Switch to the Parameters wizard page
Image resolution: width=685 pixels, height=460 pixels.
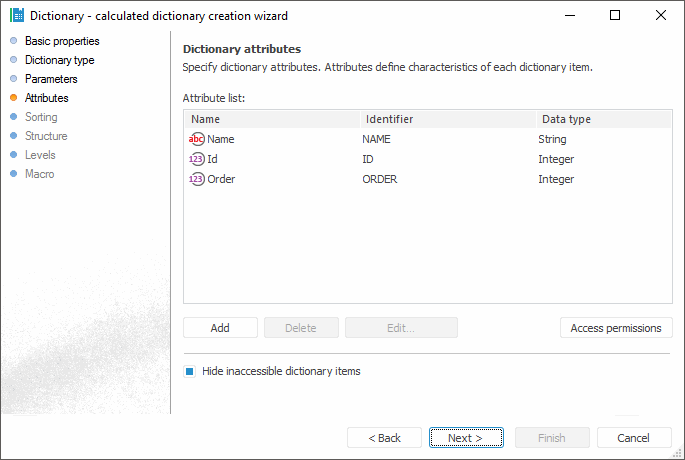[x=51, y=79]
